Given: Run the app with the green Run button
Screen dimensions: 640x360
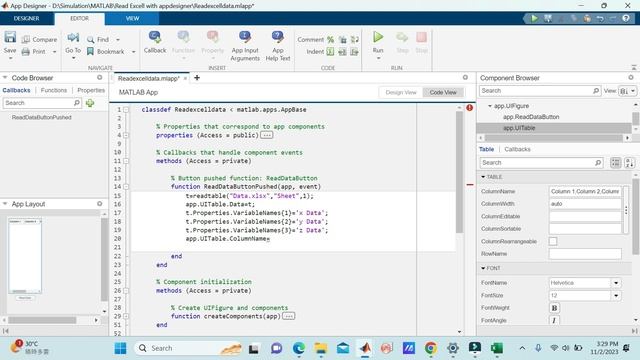Looking at the screenshot, I should pos(378,38).
